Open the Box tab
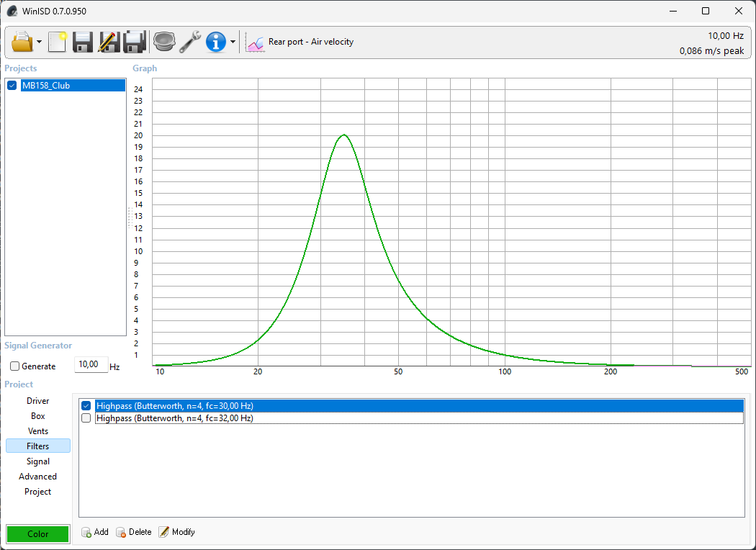 pos(38,416)
